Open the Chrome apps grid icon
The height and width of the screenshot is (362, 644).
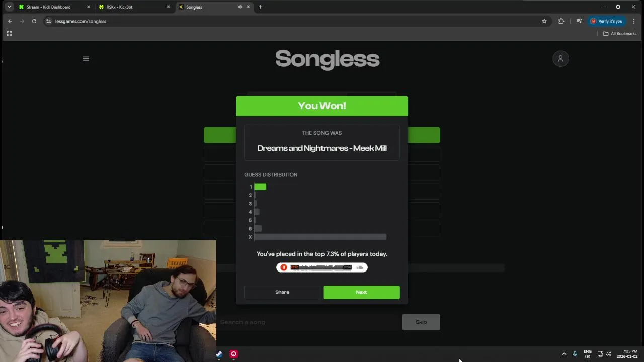9,34
